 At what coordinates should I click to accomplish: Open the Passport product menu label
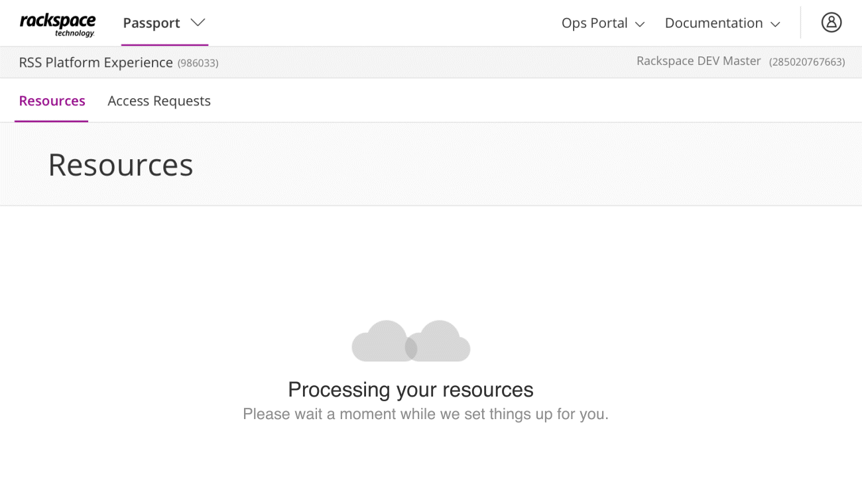pos(151,23)
